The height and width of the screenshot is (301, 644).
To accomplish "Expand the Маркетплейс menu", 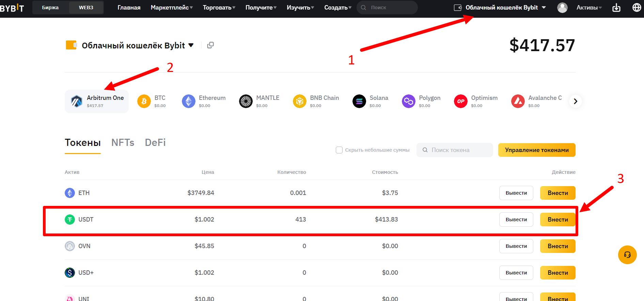I will (172, 7).
